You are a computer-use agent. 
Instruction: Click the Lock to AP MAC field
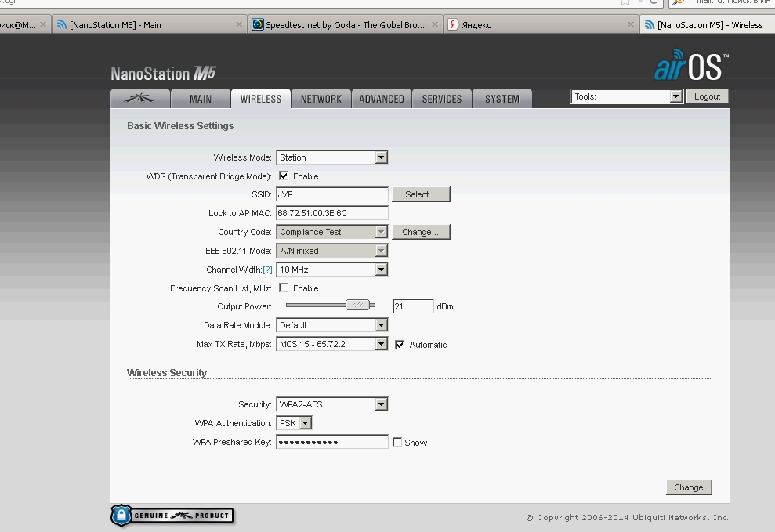[332, 213]
